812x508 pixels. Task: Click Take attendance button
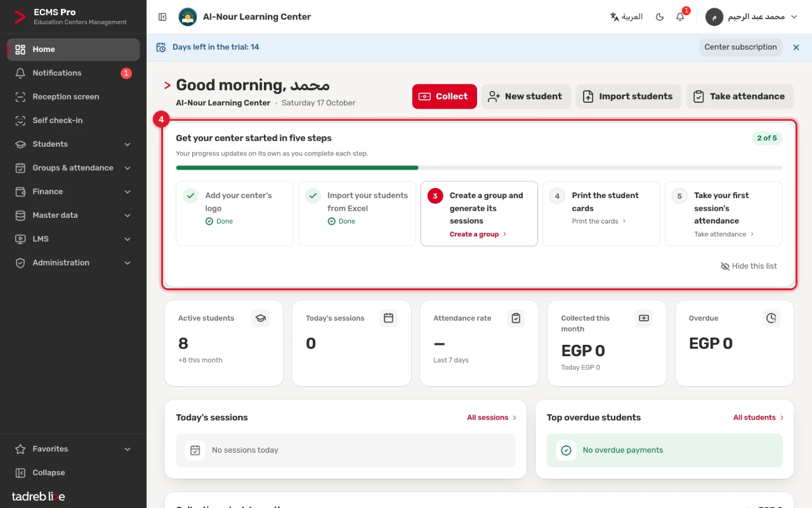(740, 97)
